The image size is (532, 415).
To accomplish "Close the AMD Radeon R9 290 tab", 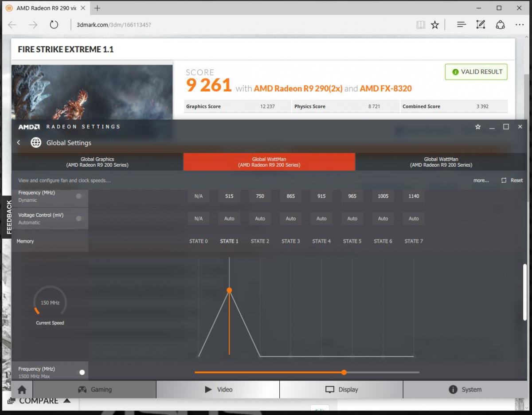I will click(83, 8).
